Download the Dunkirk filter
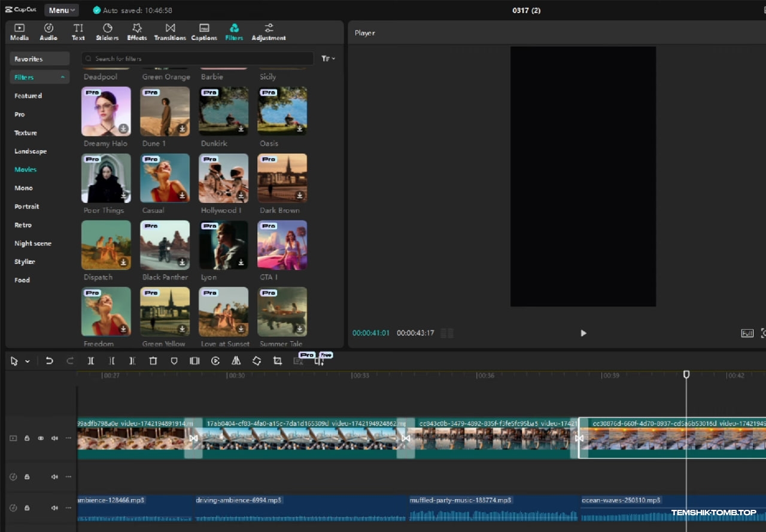This screenshot has height=532, width=766. [241, 129]
